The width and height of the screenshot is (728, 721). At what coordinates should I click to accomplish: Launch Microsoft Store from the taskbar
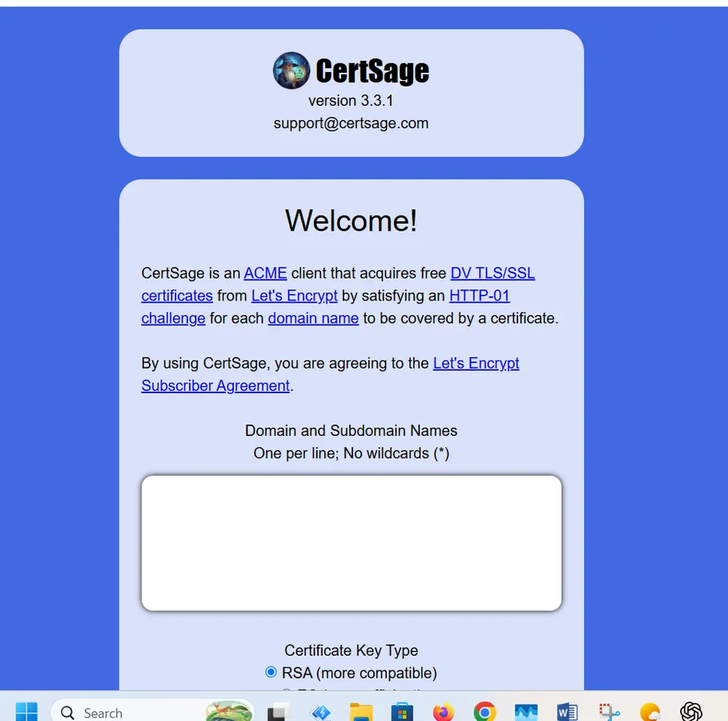pyautogui.click(x=402, y=711)
